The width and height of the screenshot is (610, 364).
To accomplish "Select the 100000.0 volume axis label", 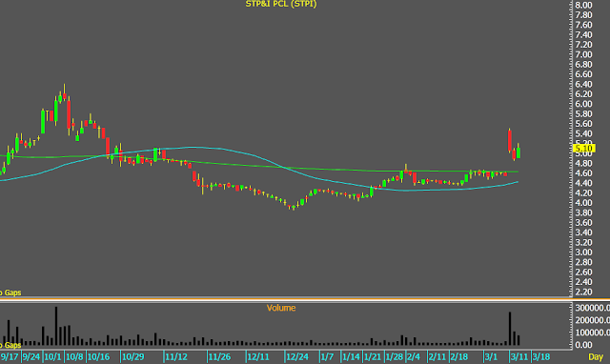I will point(592,333).
